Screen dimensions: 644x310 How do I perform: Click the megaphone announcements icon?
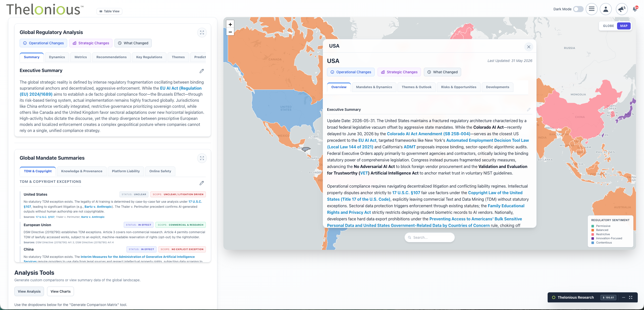622,9
